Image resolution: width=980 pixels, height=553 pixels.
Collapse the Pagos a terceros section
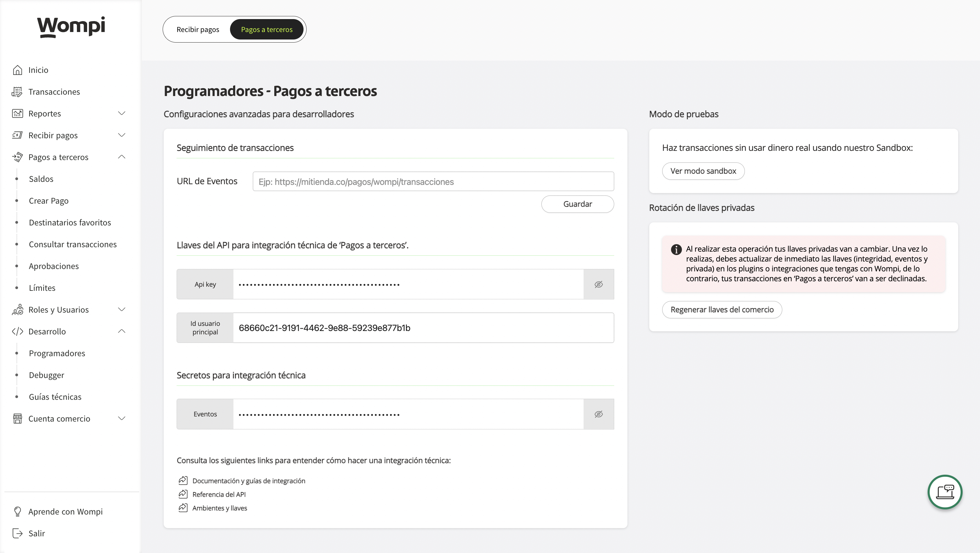121,156
